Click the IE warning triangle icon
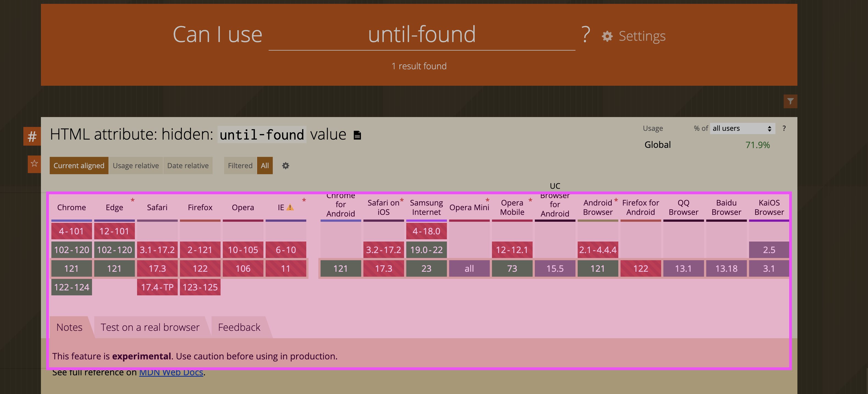The height and width of the screenshot is (394, 868). (x=290, y=208)
